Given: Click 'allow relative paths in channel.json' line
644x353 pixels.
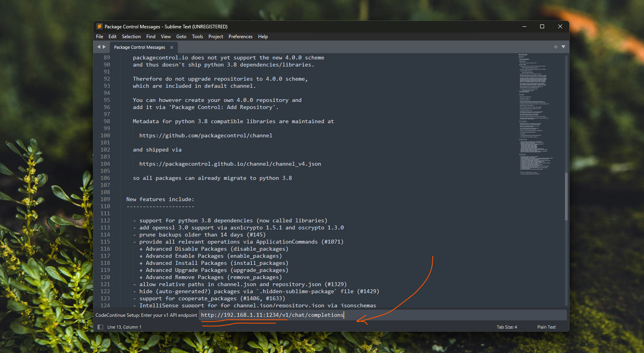Looking at the screenshot, I should [240, 284].
